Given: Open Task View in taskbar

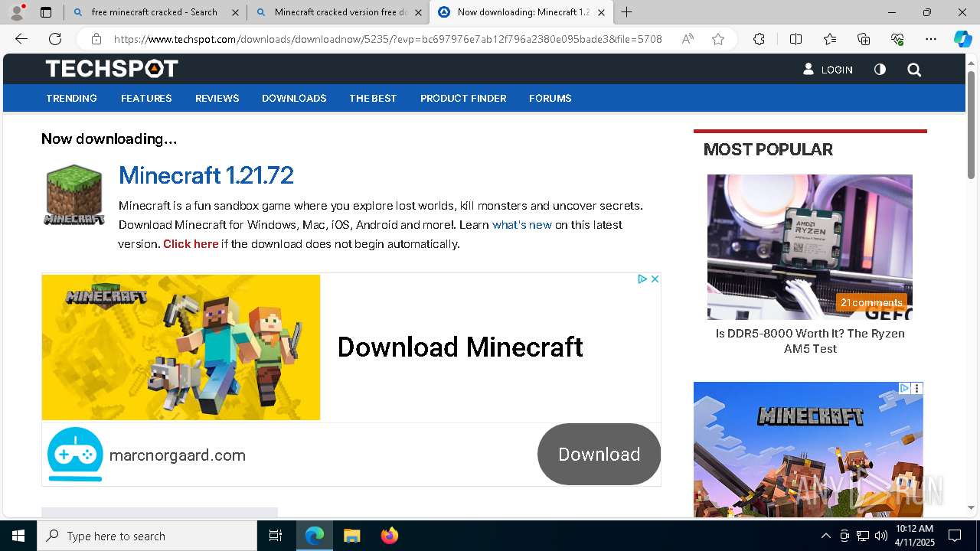Looking at the screenshot, I should click(x=276, y=536).
